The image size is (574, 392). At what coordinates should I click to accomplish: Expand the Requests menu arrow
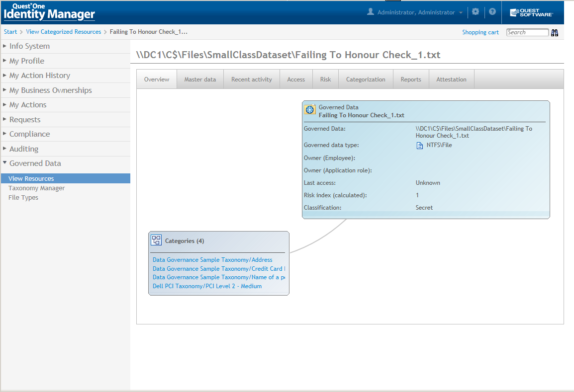(x=4, y=119)
